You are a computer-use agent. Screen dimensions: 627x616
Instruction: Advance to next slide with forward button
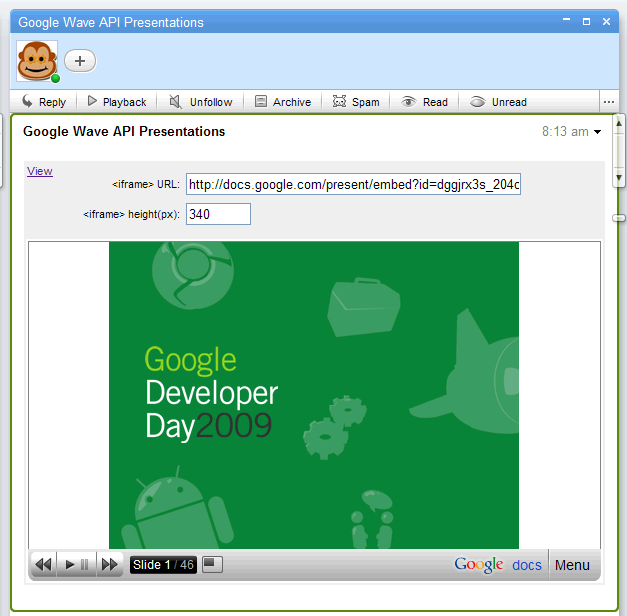pos(110,565)
